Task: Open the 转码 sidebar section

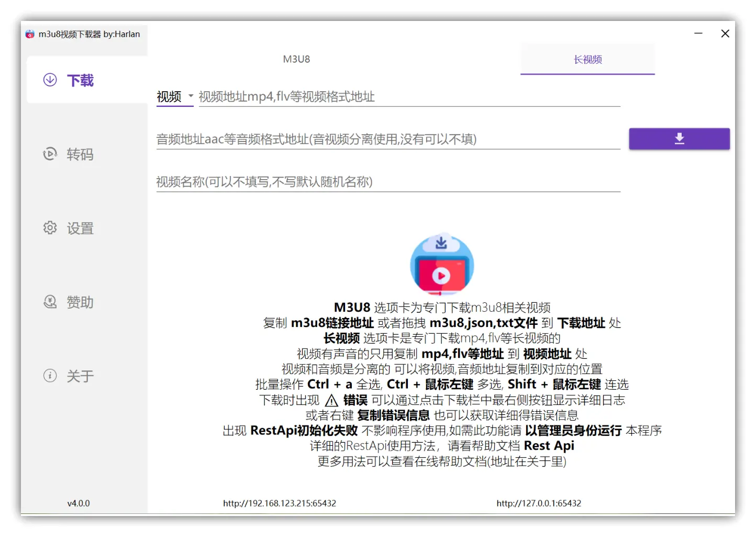Action: pos(87,154)
